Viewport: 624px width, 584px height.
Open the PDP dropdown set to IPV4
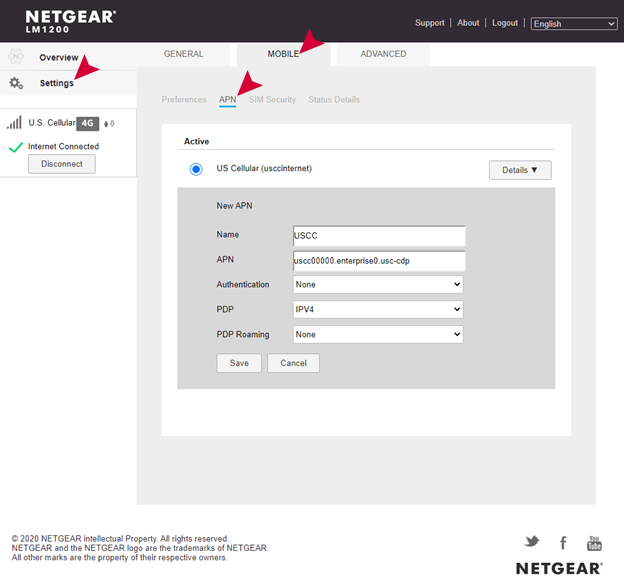378,309
